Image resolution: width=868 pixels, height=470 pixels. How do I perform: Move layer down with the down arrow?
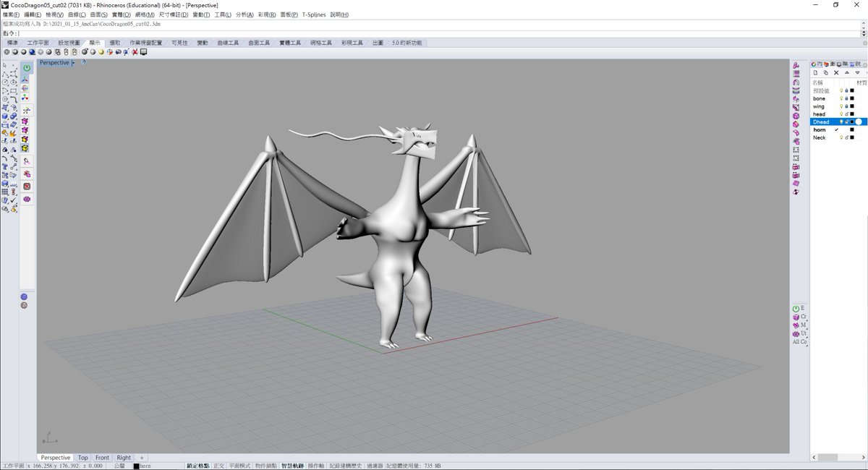(x=857, y=72)
